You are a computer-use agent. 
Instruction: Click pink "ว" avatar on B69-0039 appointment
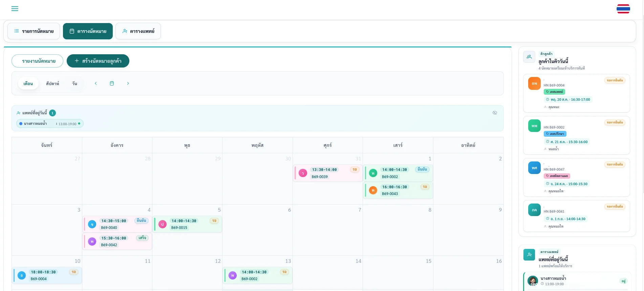pyautogui.click(x=303, y=173)
